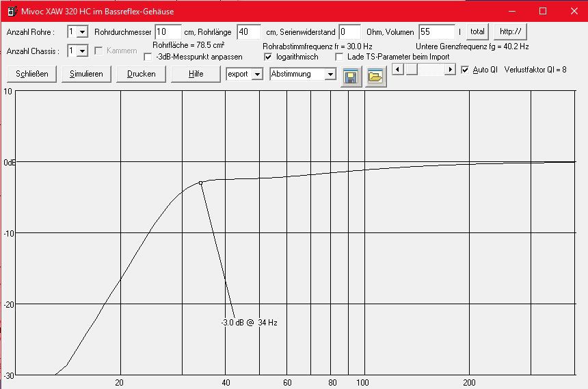
Task: Close the Mivoc XAW 320 window
Action: click(x=574, y=11)
